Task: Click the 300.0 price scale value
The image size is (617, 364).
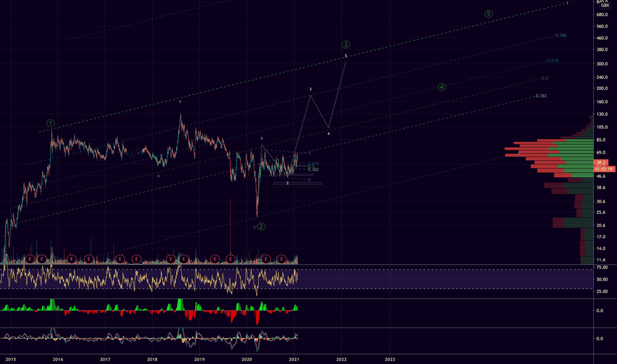Action: [x=602, y=64]
